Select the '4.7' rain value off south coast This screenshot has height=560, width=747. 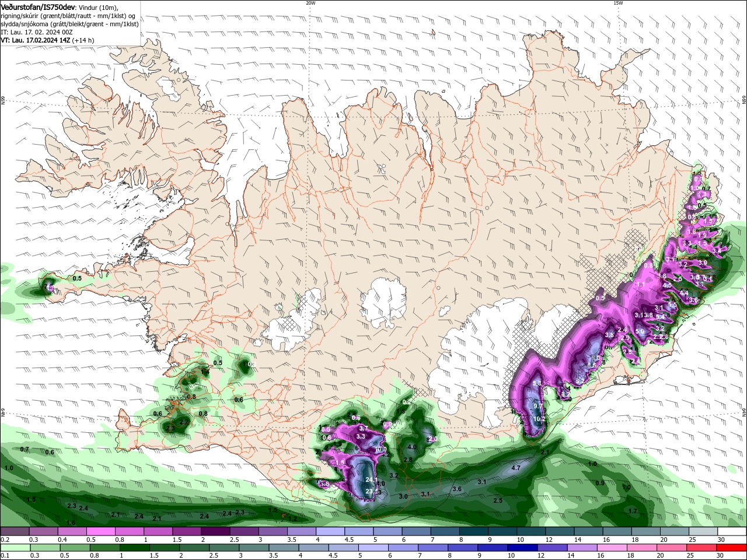click(515, 468)
